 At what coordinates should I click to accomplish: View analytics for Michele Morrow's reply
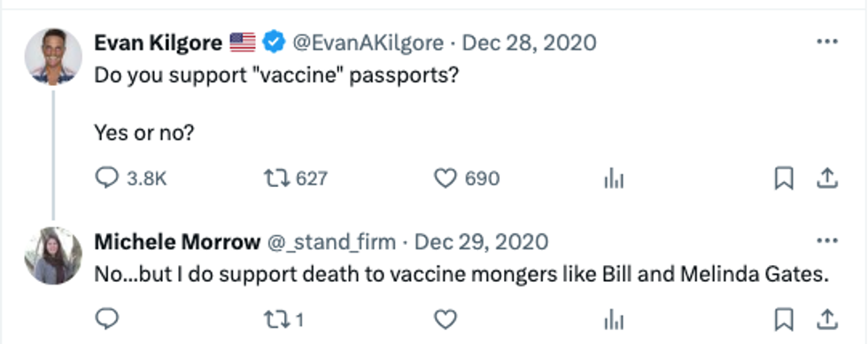point(615,320)
